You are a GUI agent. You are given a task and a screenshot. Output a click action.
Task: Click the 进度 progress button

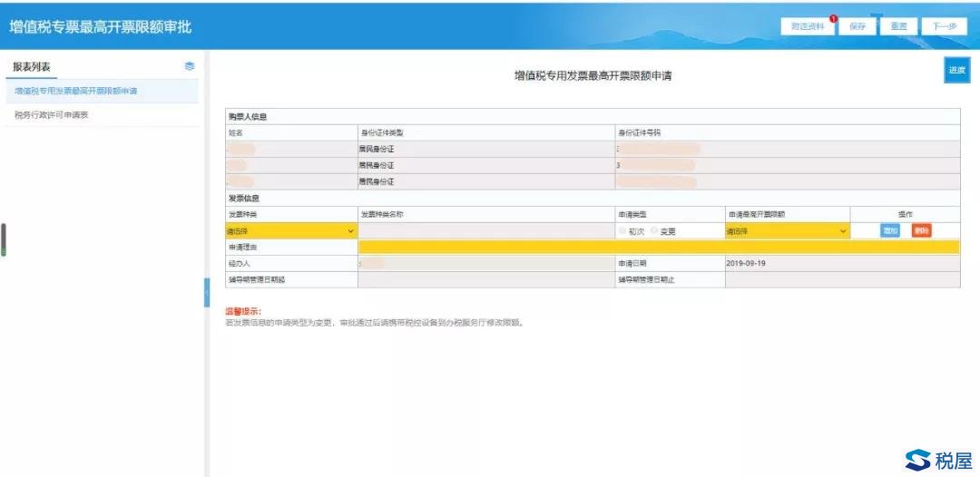point(956,70)
